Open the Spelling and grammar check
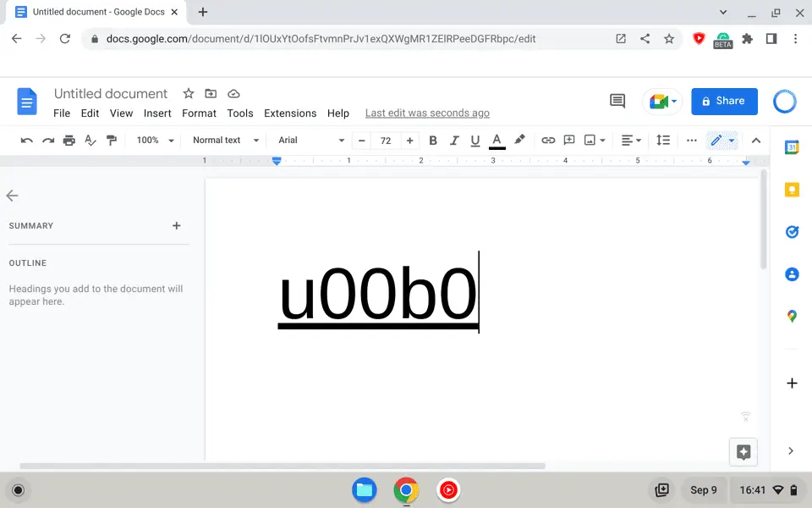 coord(90,140)
